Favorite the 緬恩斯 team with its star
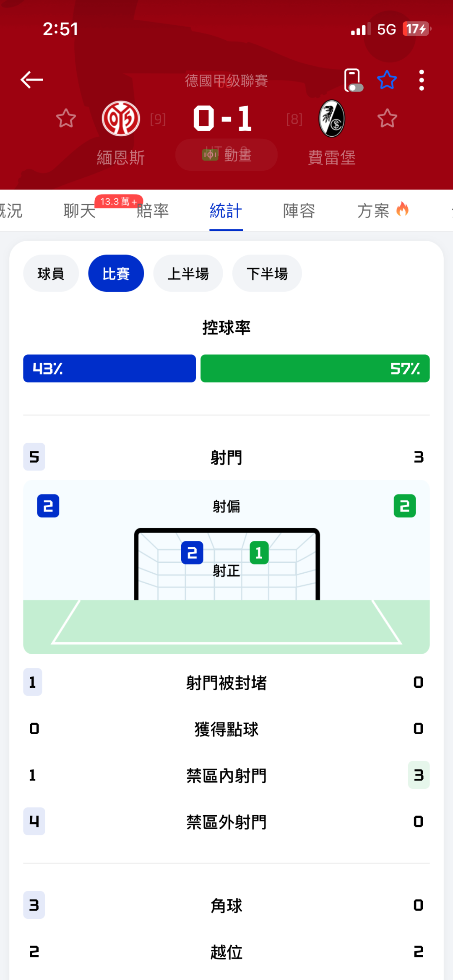Image resolution: width=453 pixels, height=980 pixels. (66, 118)
